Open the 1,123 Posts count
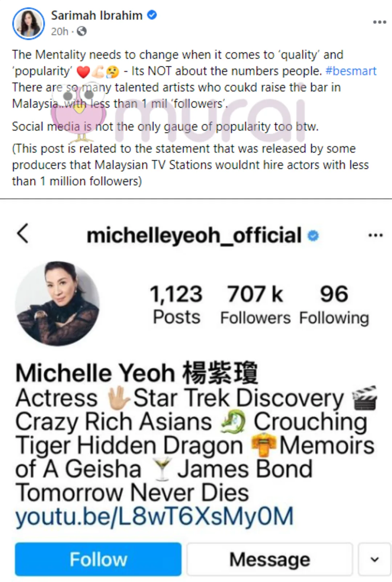This screenshot has width=392, height=582. tap(176, 304)
